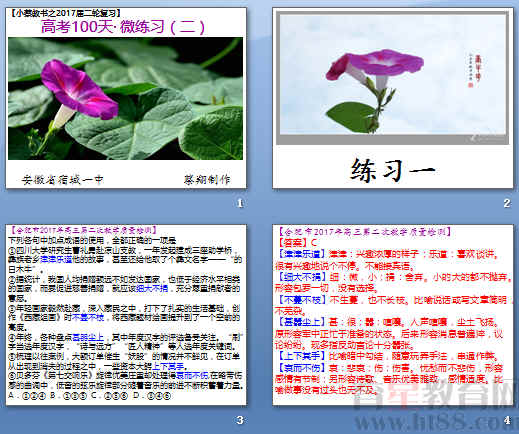519x434 pixels.
Task: Click the 练习一 heading on slide 2
Action: pos(393,170)
